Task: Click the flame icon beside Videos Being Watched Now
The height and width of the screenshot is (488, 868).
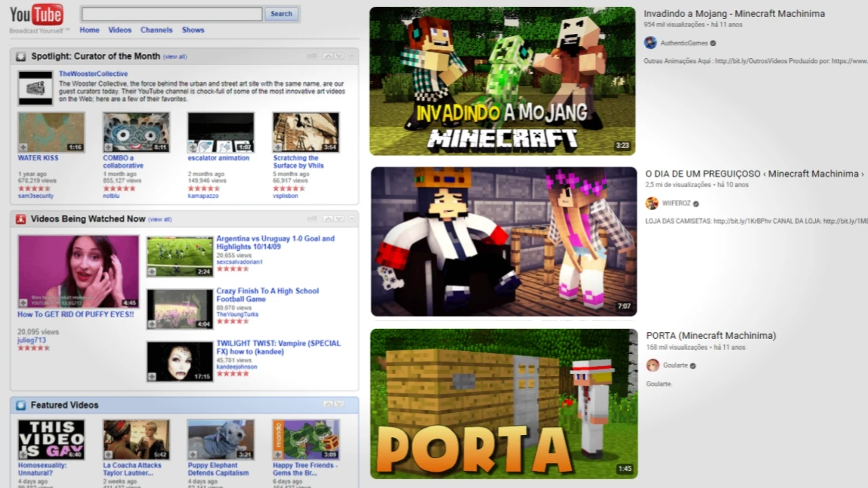Action: tap(20, 219)
